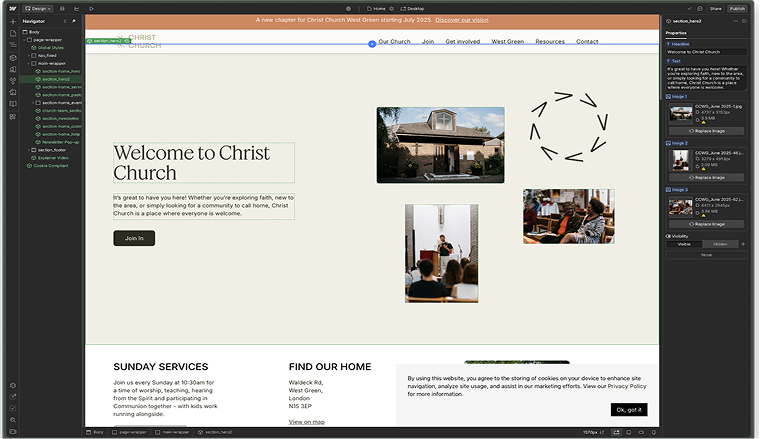The image size is (760, 439).
Task: Pin the Navigator panel
Action: coord(74,21)
